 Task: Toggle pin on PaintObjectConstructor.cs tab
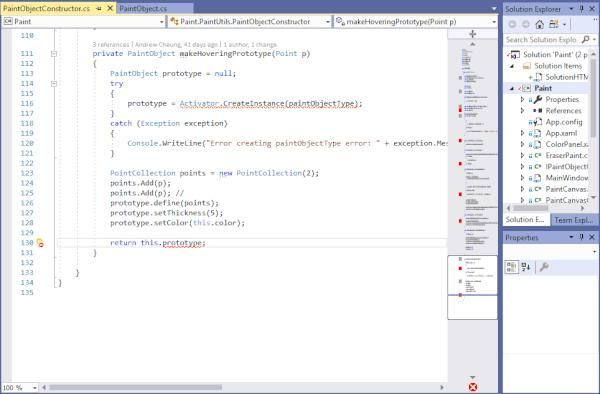(99, 8)
